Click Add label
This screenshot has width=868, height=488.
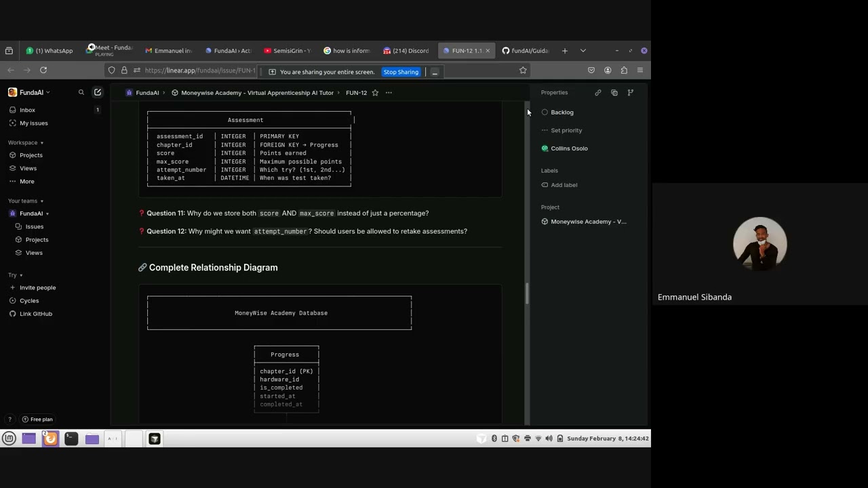[559, 185]
